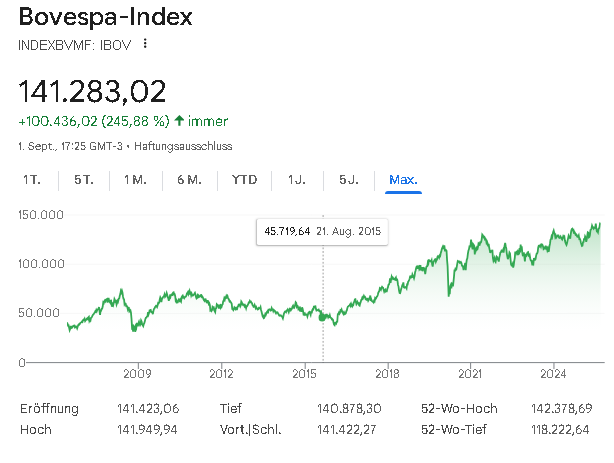Viewport: 614px width, 463px height.
Task: Click the chart tooltip showing 45.719,64
Action: [322, 231]
